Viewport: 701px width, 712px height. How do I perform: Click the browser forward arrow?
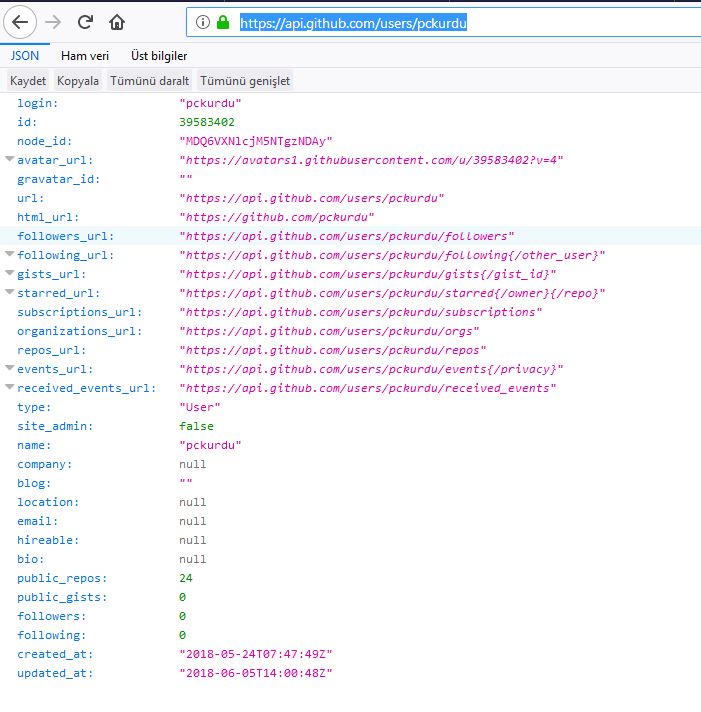click(53, 22)
